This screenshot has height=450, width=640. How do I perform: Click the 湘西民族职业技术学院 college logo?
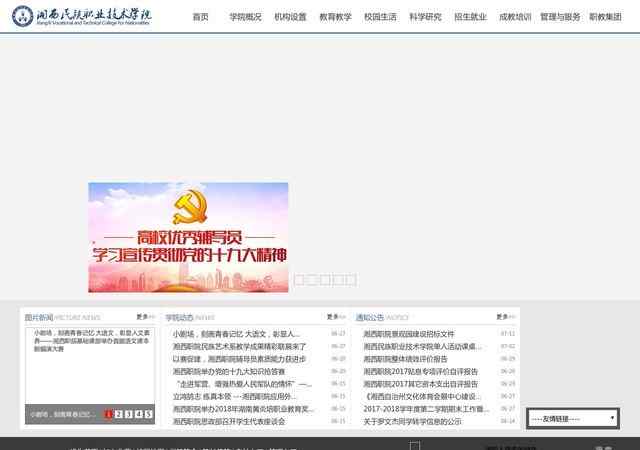click(x=82, y=16)
